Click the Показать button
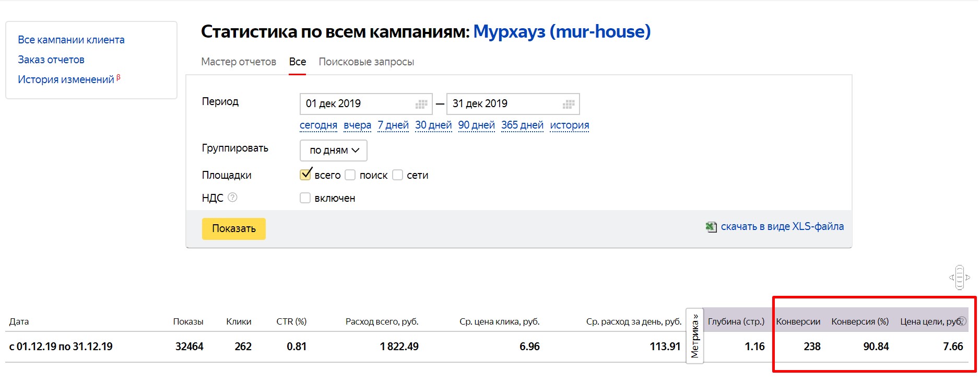 (234, 229)
